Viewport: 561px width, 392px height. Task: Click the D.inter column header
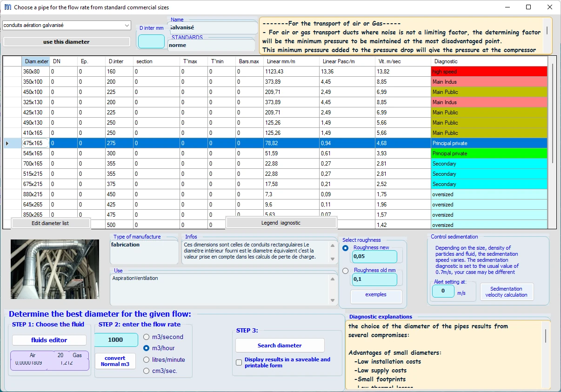click(x=120, y=61)
